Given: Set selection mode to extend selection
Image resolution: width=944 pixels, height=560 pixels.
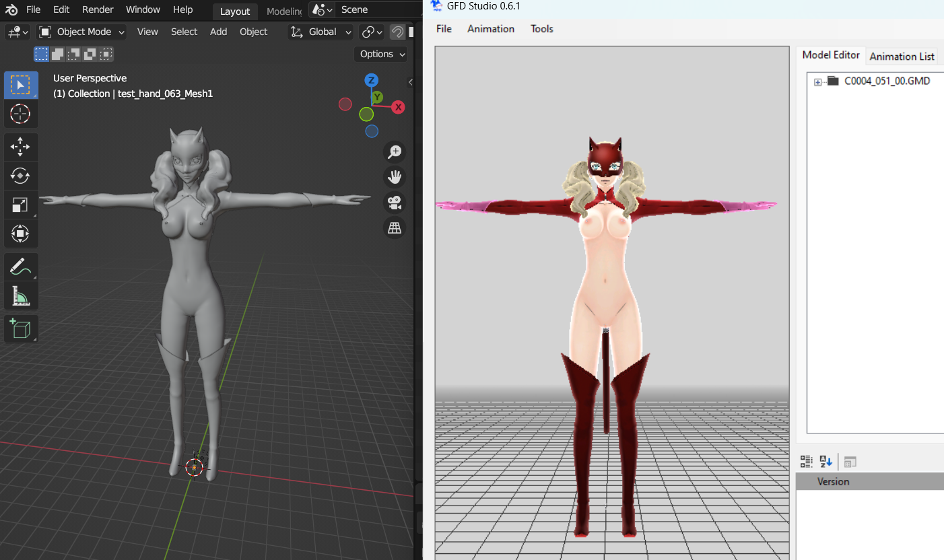Looking at the screenshot, I should 58,55.
